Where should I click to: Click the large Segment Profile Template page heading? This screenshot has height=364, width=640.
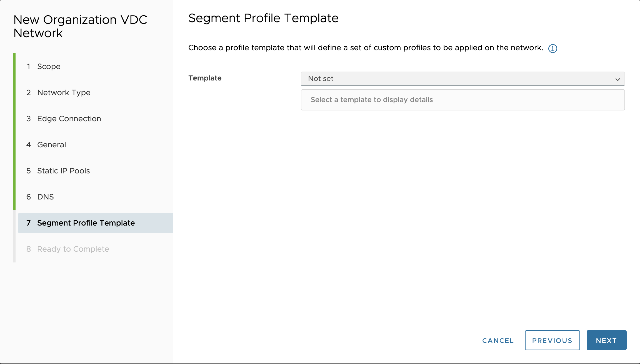pyautogui.click(x=263, y=18)
